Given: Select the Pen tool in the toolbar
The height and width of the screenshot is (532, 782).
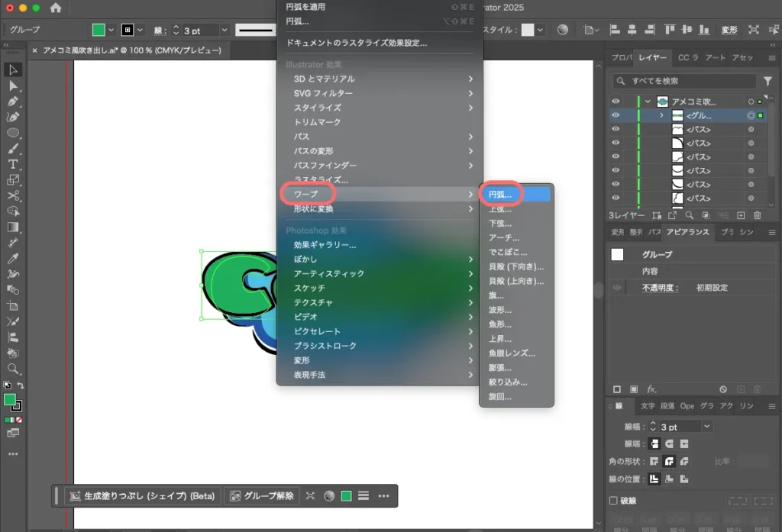Looking at the screenshot, I should tap(13, 102).
